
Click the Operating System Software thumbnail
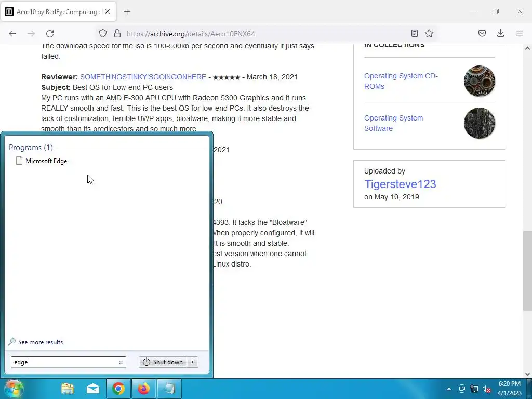[480, 123]
